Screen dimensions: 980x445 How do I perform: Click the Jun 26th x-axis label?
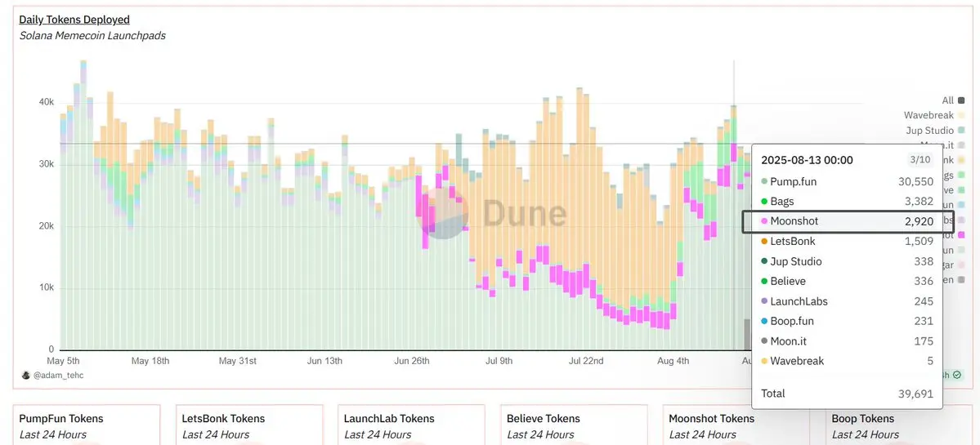tap(410, 361)
